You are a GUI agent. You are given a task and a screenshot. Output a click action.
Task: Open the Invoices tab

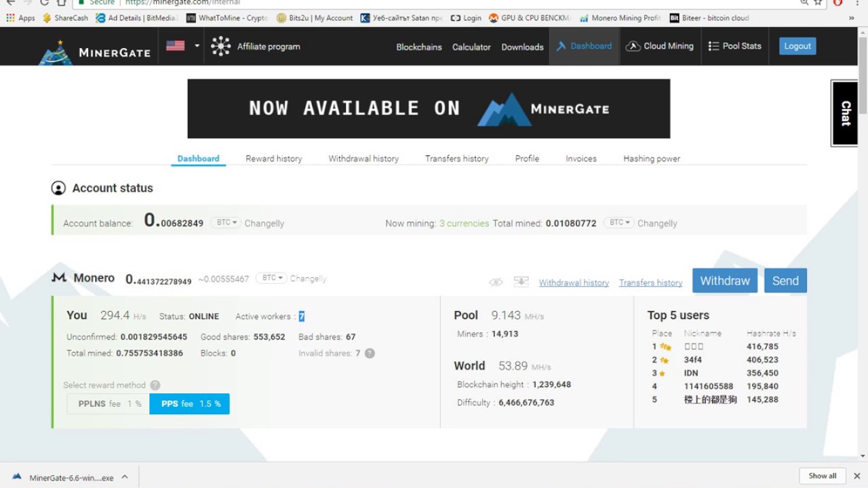click(581, 159)
